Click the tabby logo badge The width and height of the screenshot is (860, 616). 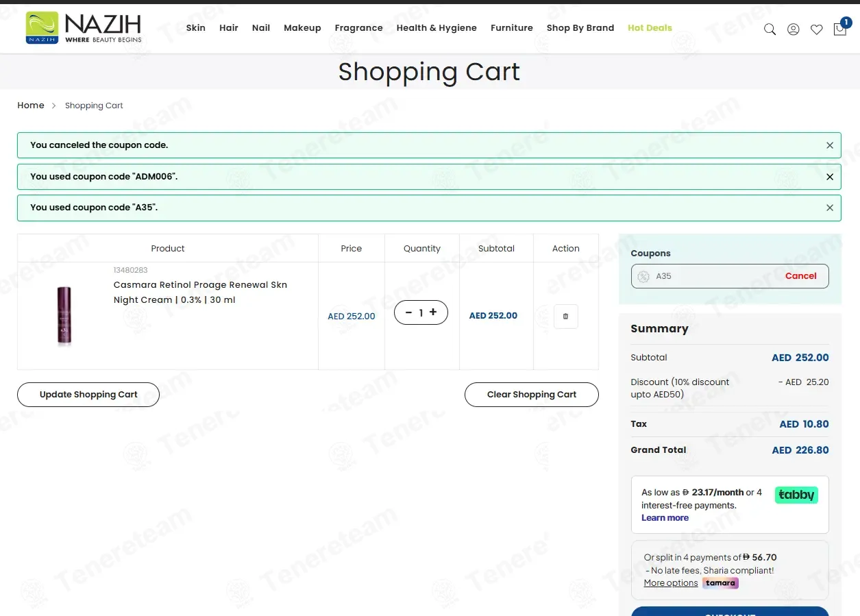coord(796,495)
